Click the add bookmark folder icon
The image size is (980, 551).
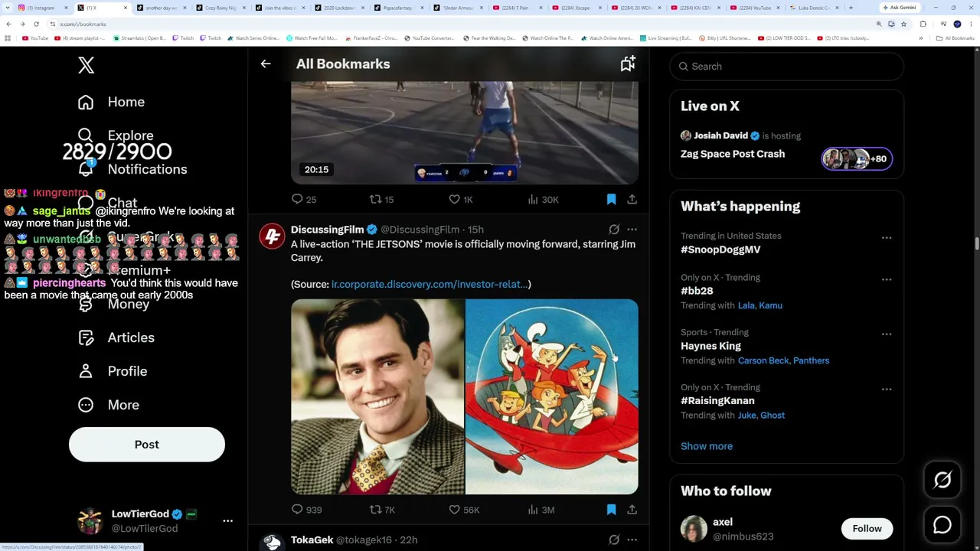tap(628, 64)
